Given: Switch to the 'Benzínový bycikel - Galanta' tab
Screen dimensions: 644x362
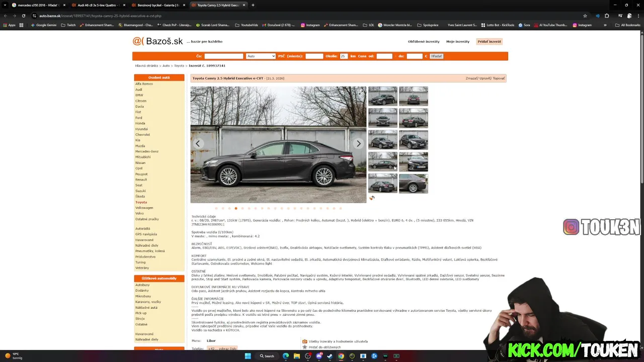Looking at the screenshot, I should [x=158, y=5].
